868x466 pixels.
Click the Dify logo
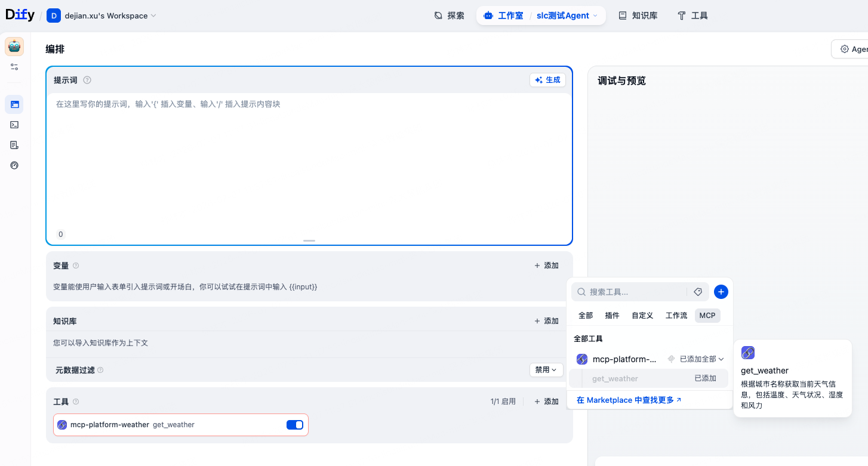[x=20, y=16]
